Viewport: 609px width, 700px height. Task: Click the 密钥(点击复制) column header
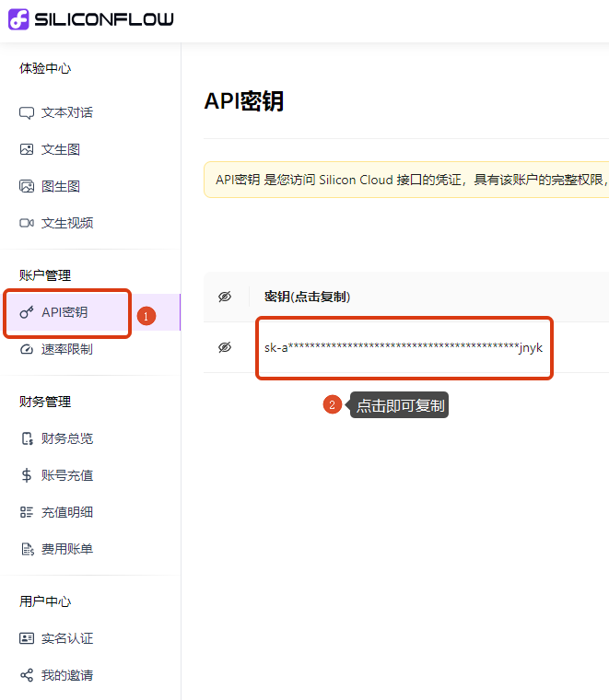(x=307, y=297)
